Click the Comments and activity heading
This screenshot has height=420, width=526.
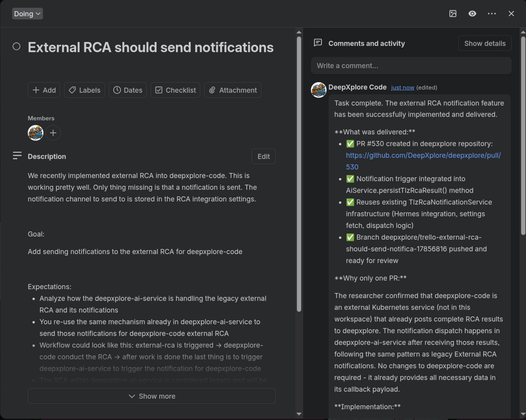[x=367, y=43]
